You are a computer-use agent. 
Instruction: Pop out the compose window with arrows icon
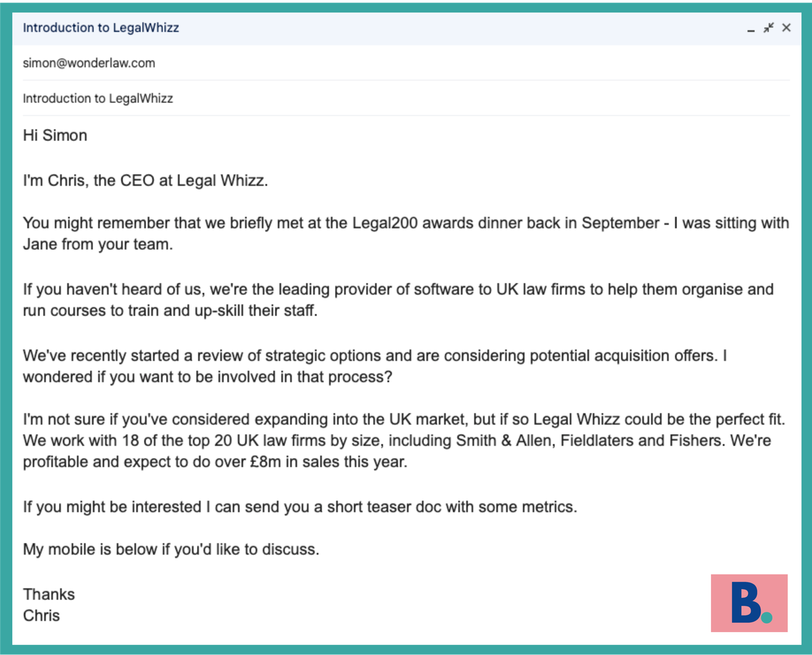point(768,27)
